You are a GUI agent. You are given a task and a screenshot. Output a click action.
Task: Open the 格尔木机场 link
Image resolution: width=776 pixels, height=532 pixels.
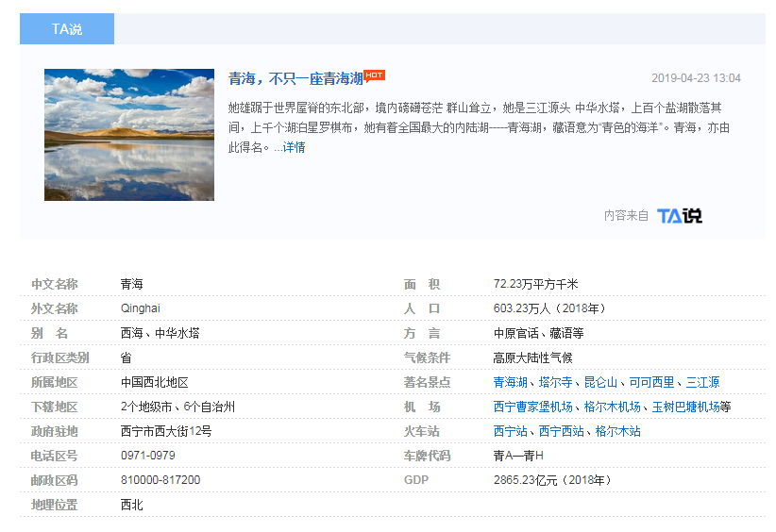pyautogui.click(x=612, y=407)
